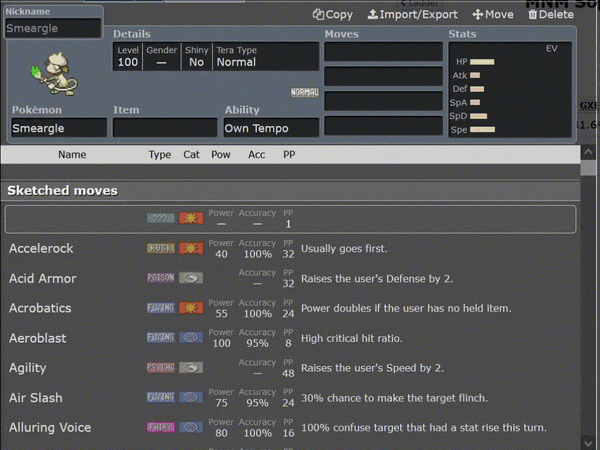Viewport: 600px width, 450px height.
Task: Click the Special category icon on Aeroblast
Action: pyautogui.click(x=190, y=338)
